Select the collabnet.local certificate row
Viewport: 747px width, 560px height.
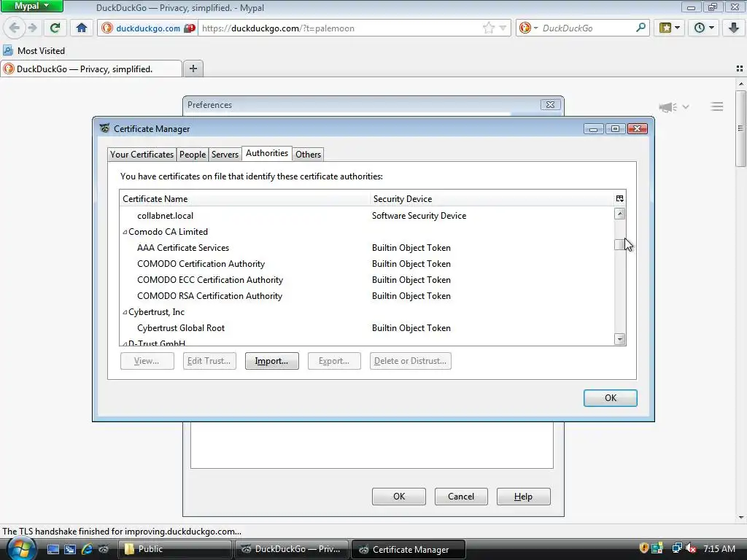[366, 216]
